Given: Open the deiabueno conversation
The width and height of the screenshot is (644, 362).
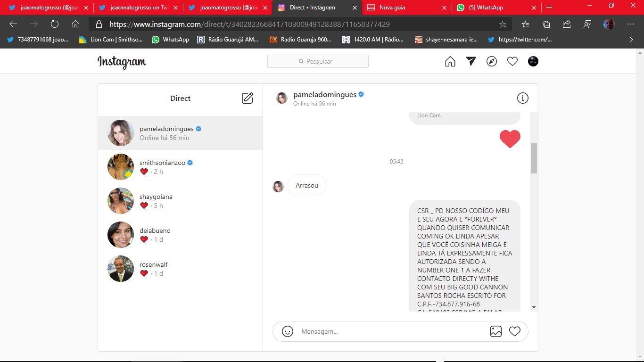Looking at the screenshot, I should (x=180, y=235).
